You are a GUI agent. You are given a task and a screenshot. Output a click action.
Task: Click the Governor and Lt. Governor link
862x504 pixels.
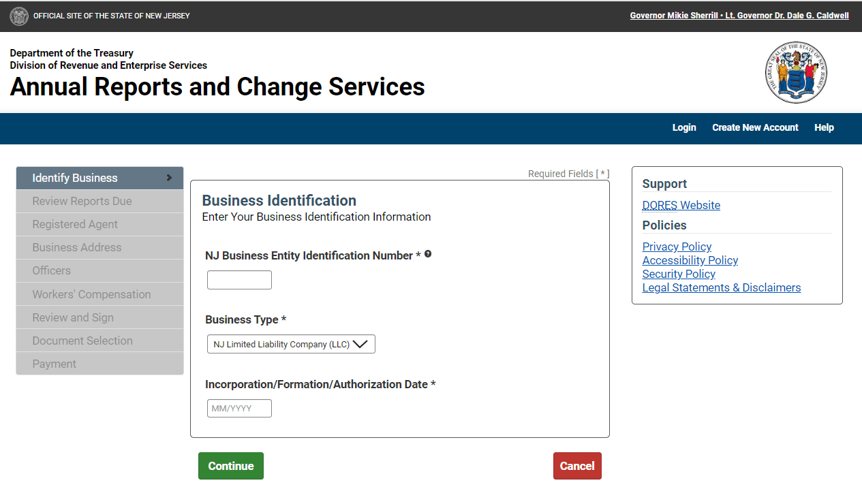tap(739, 16)
